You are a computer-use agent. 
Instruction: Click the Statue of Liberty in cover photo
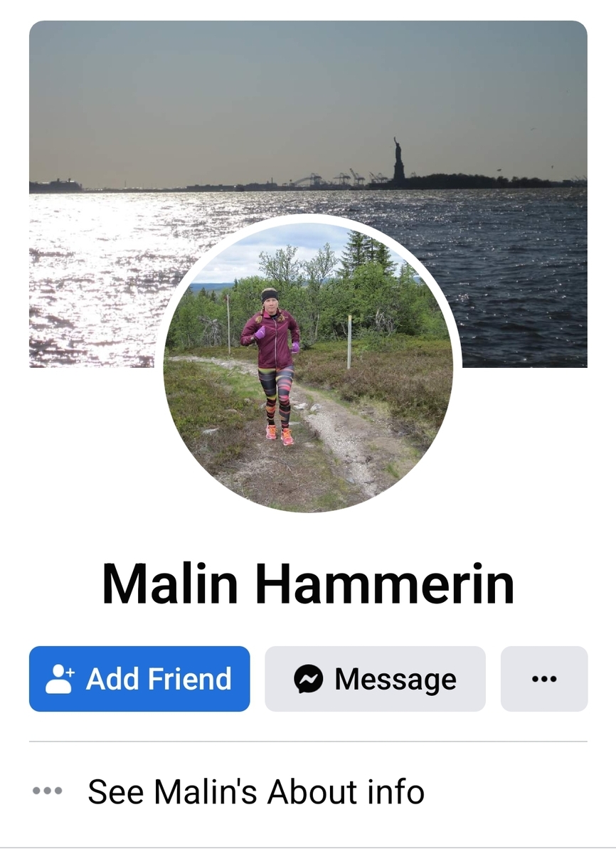[x=398, y=159]
